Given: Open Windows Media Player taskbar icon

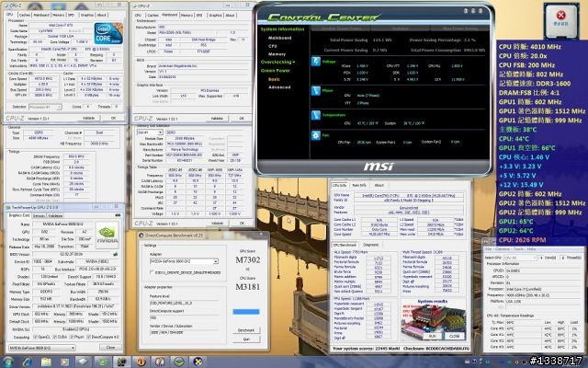Looking at the screenshot, I should coord(64,362).
